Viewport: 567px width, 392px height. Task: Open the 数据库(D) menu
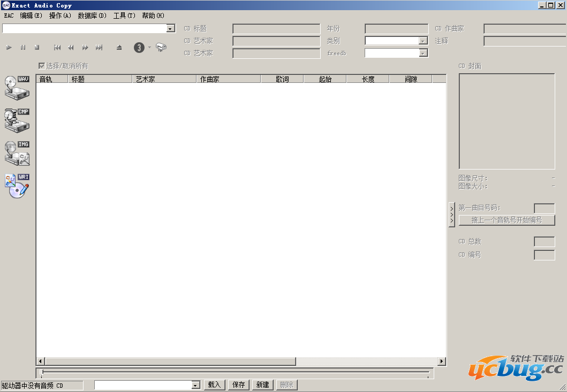(92, 16)
